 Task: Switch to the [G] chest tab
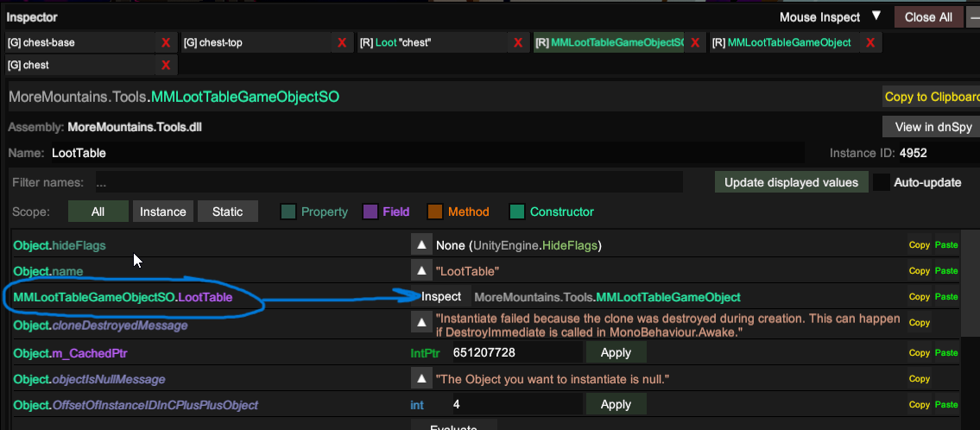(x=80, y=65)
